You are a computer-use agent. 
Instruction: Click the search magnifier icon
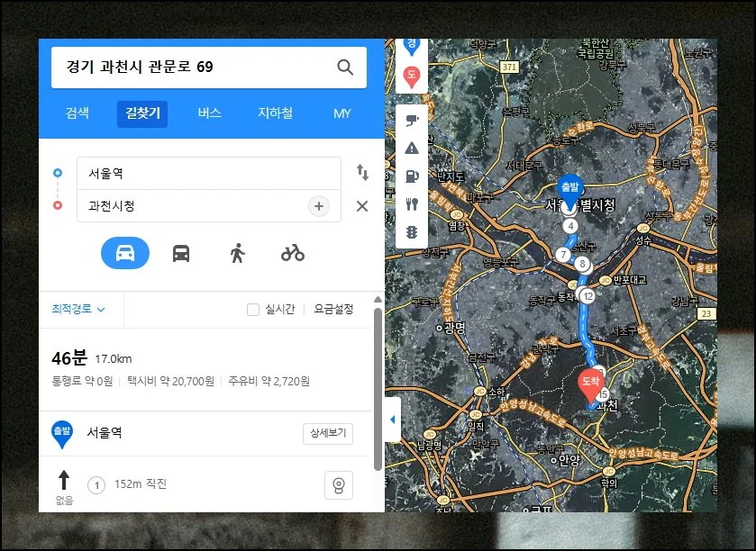(x=345, y=68)
